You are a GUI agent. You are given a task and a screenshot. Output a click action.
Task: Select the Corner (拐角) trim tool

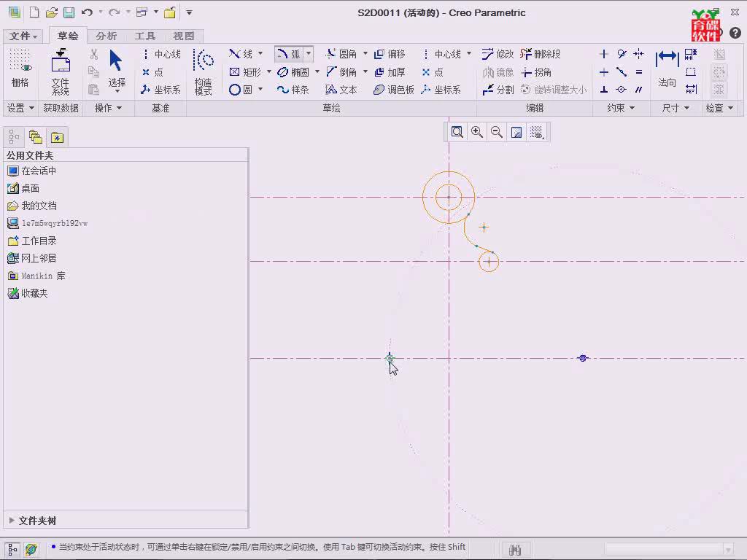[x=536, y=72]
